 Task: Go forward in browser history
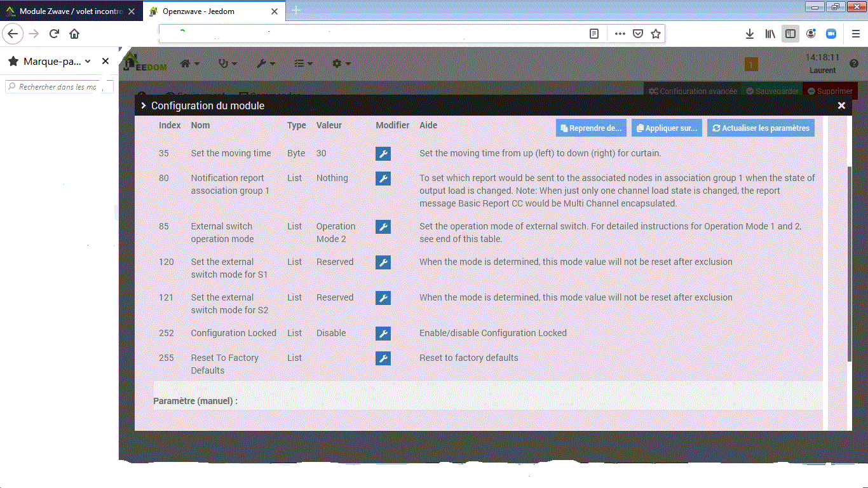pyautogui.click(x=34, y=34)
